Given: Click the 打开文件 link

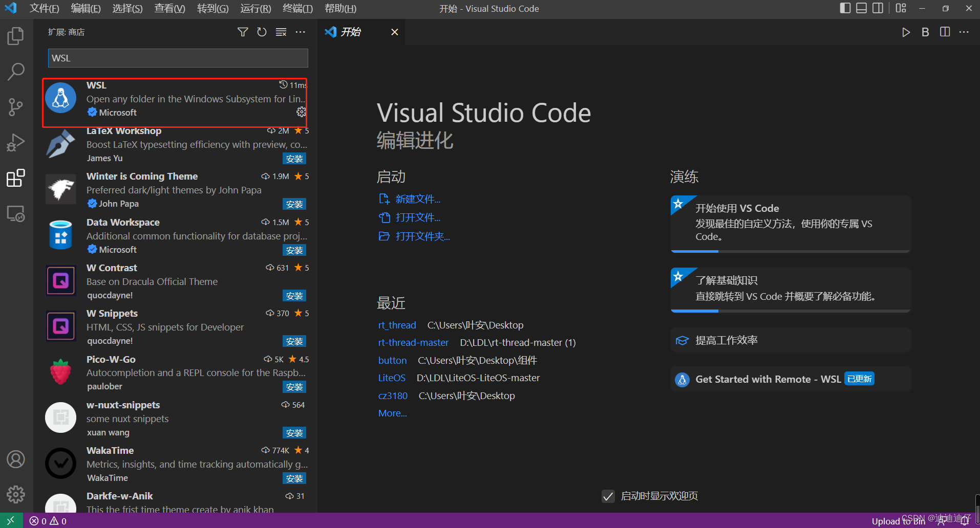Looking at the screenshot, I should coord(418,217).
